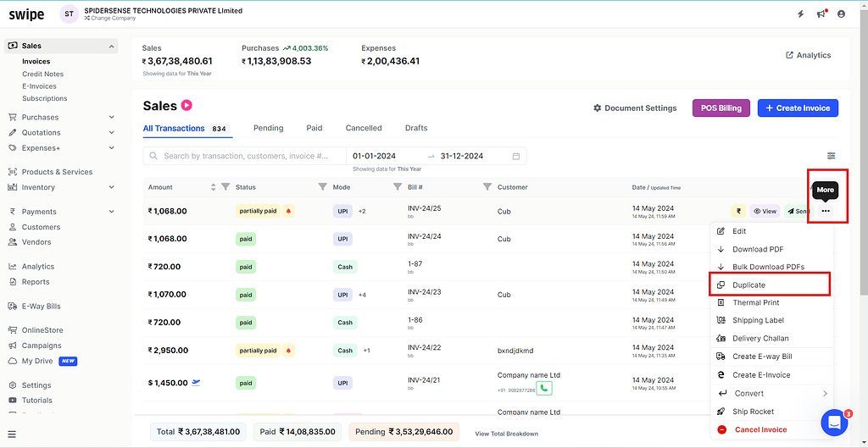Toggle the Amount column sort arrows
Viewport: 868px width, 448px height.
click(x=213, y=187)
